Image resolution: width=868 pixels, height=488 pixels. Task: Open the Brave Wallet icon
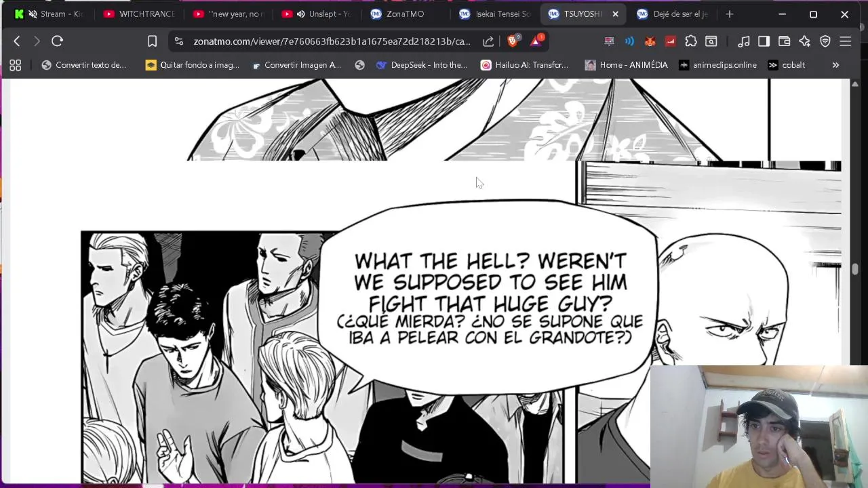[x=784, y=41]
